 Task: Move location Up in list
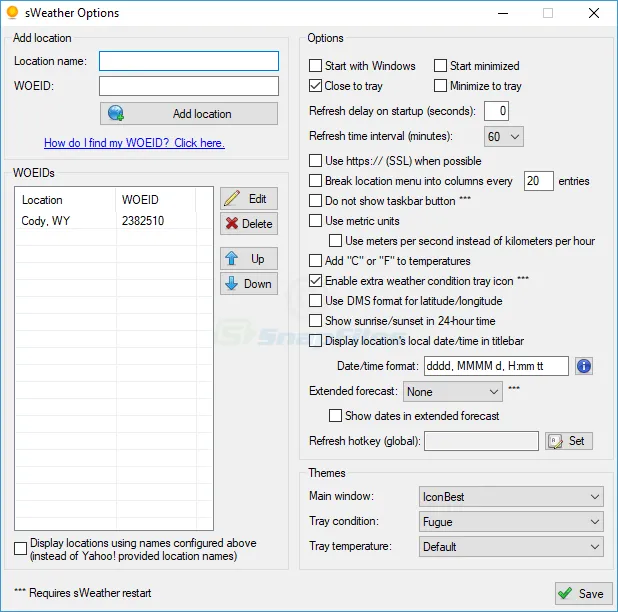pyautogui.click(x=249, y=259)
